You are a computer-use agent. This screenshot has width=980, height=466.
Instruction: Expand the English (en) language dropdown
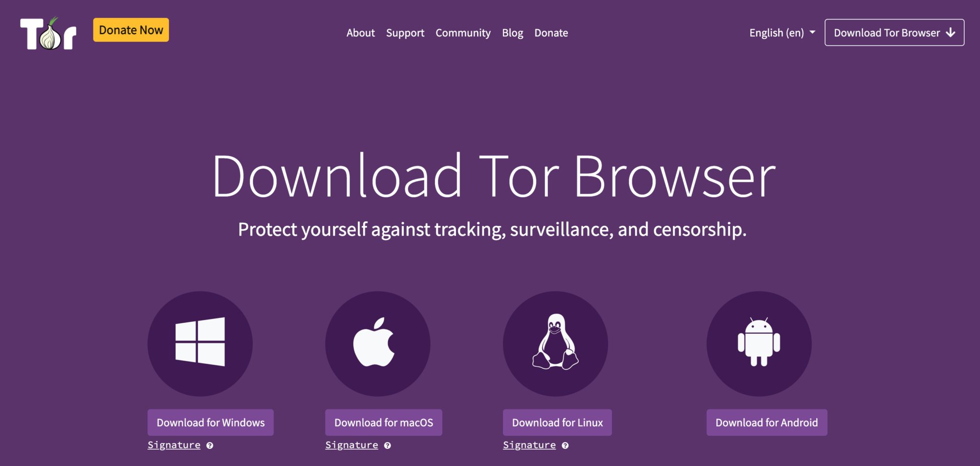click(x=782, y=33)
